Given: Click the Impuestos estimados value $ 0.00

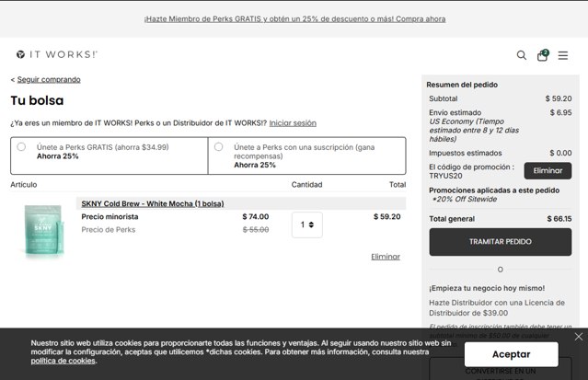Looking at the screenshot, I should tap(560, 153).
